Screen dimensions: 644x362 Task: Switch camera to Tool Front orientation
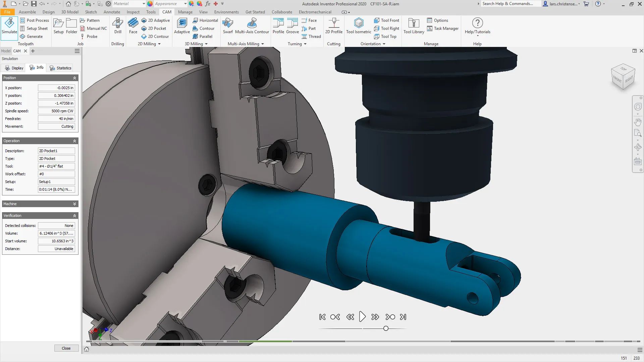tap(386, 20)
